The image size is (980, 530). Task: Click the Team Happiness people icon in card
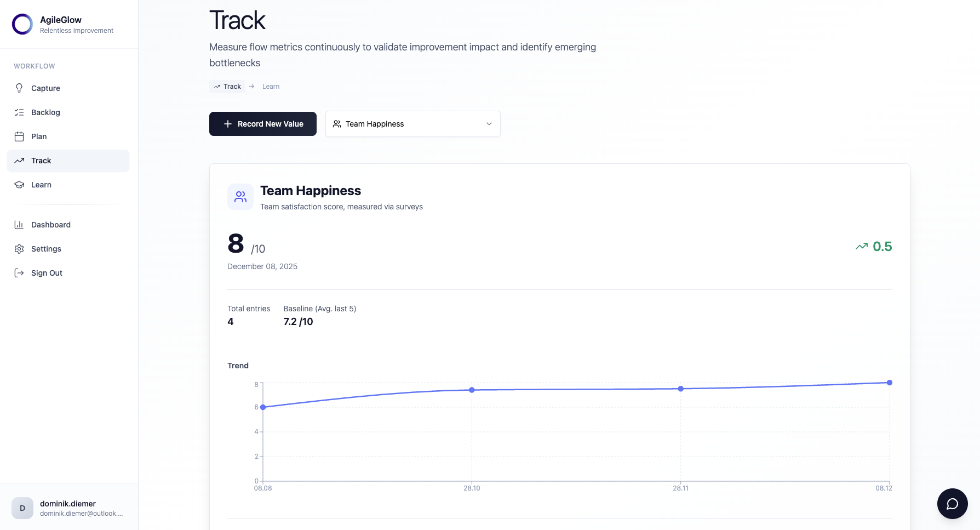click(x=240, y=197)
